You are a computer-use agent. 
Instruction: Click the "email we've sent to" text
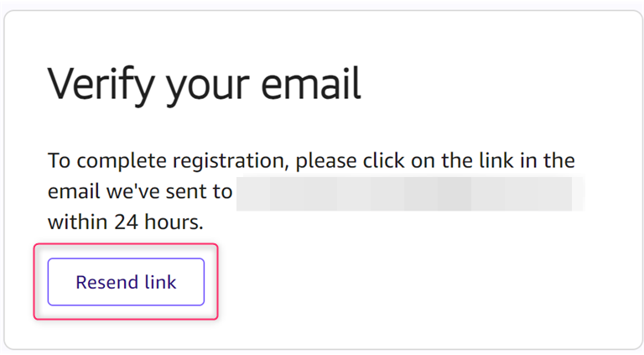140,192
